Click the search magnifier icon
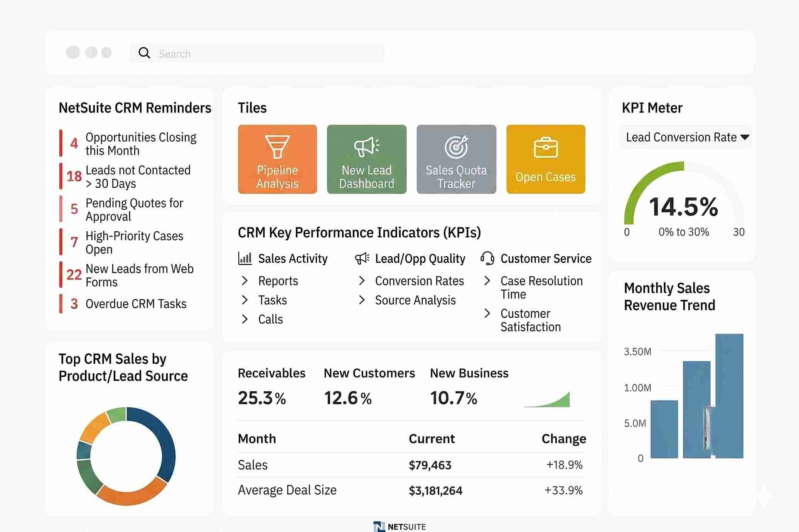The image size is (799, 532). pos(144,53)
